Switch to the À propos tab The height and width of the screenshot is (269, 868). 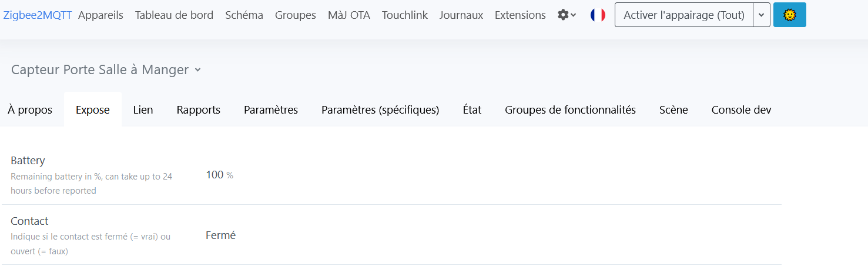click(30, 109)
